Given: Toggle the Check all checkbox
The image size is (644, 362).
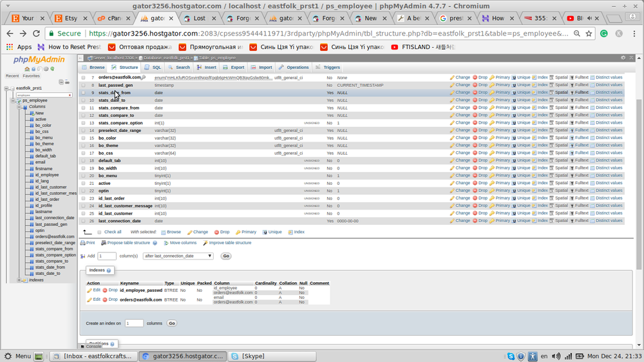Looking at the screenshot, I should [x=99, y=232].
